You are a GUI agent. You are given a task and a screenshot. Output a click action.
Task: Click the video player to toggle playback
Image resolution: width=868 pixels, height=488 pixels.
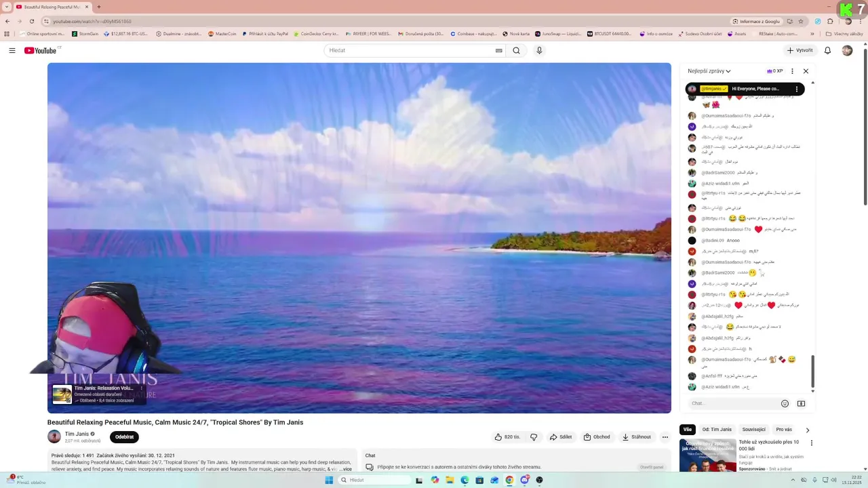click(x=359, y=238)
